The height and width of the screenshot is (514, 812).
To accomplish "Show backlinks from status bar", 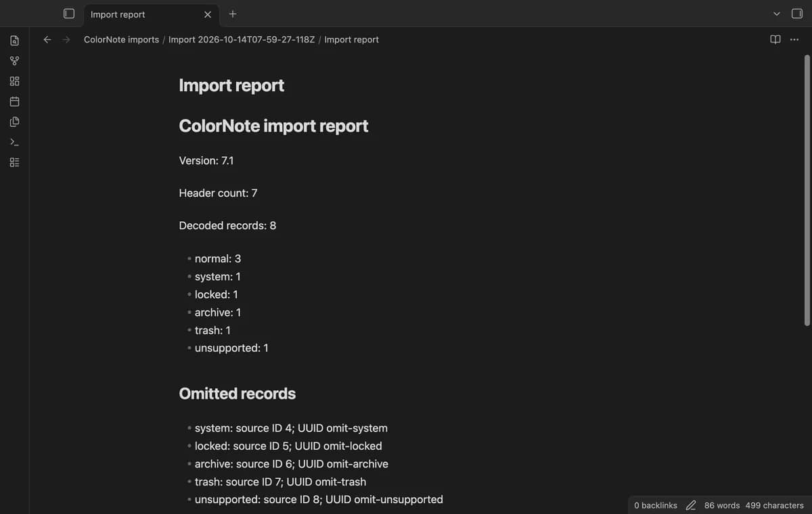I will click(656, 505).
